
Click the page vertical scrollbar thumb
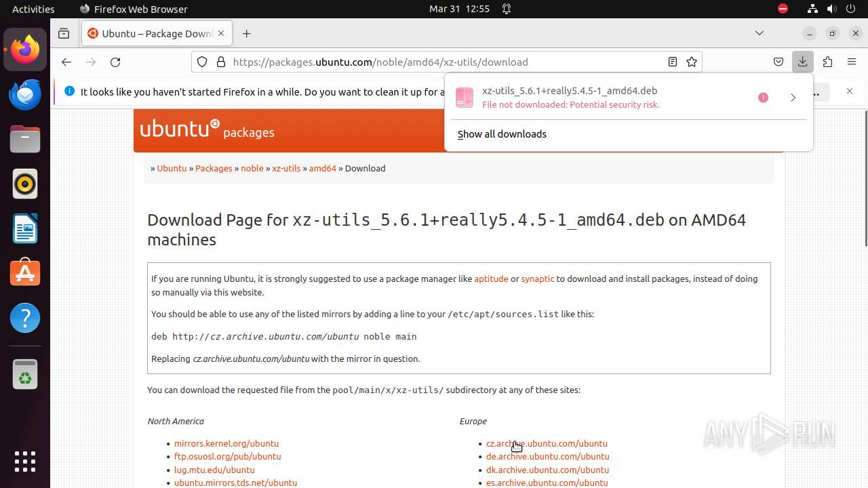point(865,178)
